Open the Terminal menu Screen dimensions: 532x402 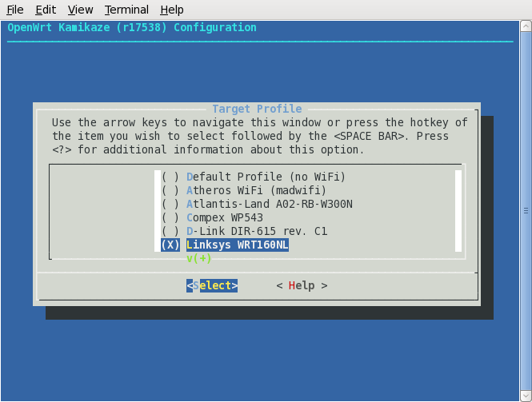point(126,10)
